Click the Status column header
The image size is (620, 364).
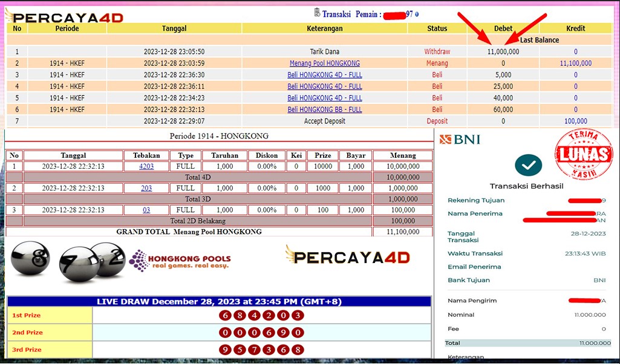point(437,28)
